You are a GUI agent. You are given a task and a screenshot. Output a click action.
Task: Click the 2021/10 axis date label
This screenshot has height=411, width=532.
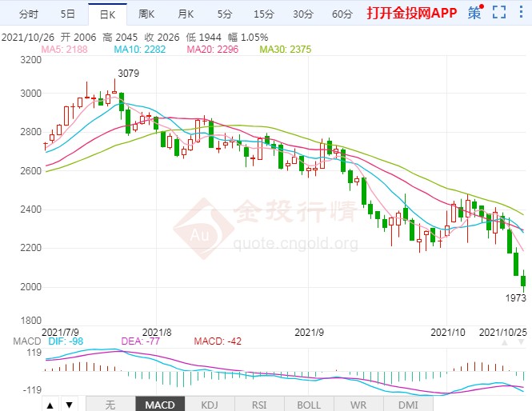point(448,333)
